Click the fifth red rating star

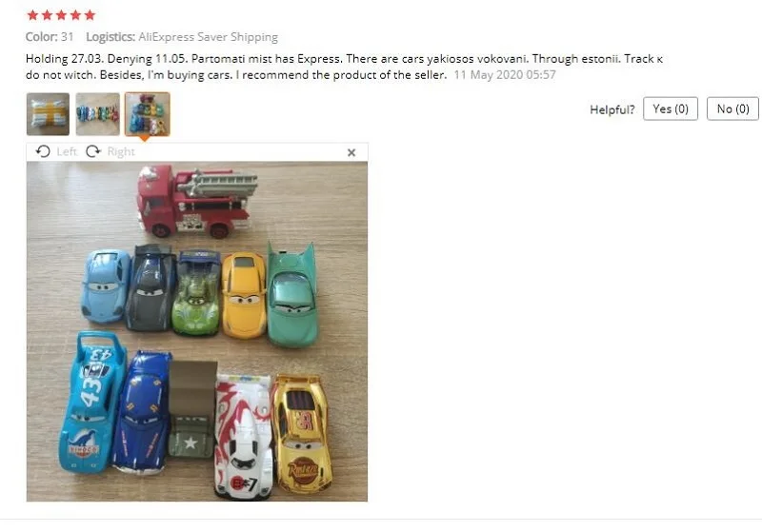click(x=90, y=15)
